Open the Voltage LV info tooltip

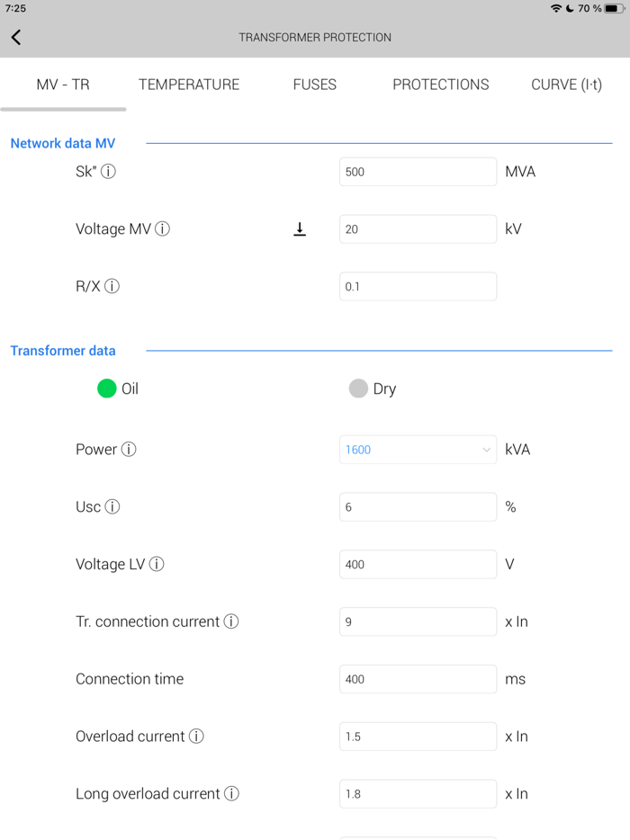(160, 564)
